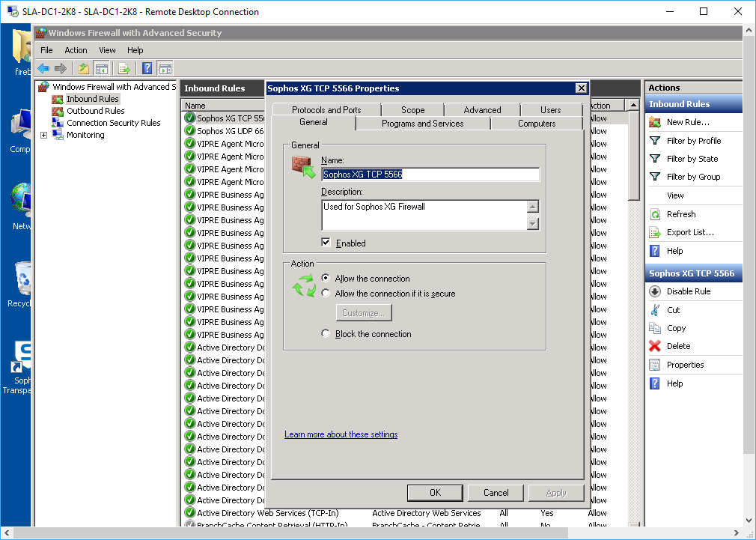Viewport: 756px width, 540px height.
Task: Click the Filter by State funnel icon
Action: 655,159
